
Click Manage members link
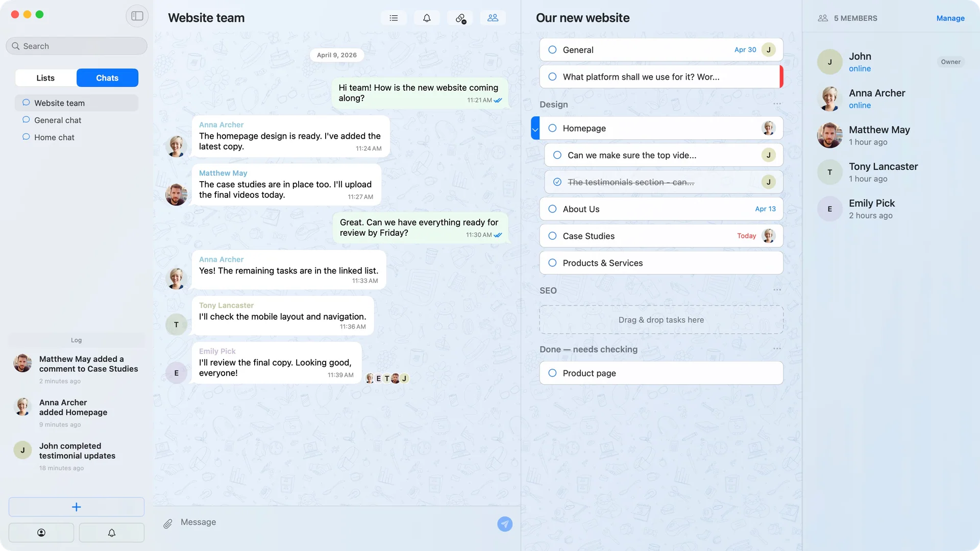950,18
